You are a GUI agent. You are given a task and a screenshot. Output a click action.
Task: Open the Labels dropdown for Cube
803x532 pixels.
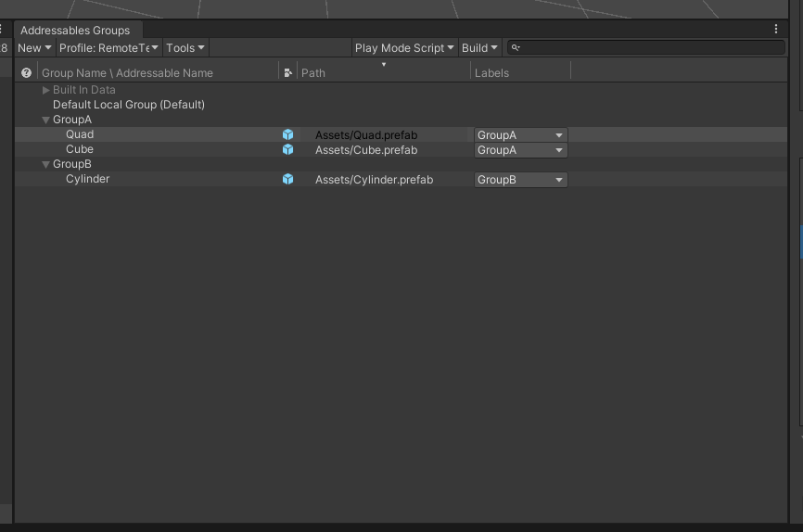[x=520, y=150]
